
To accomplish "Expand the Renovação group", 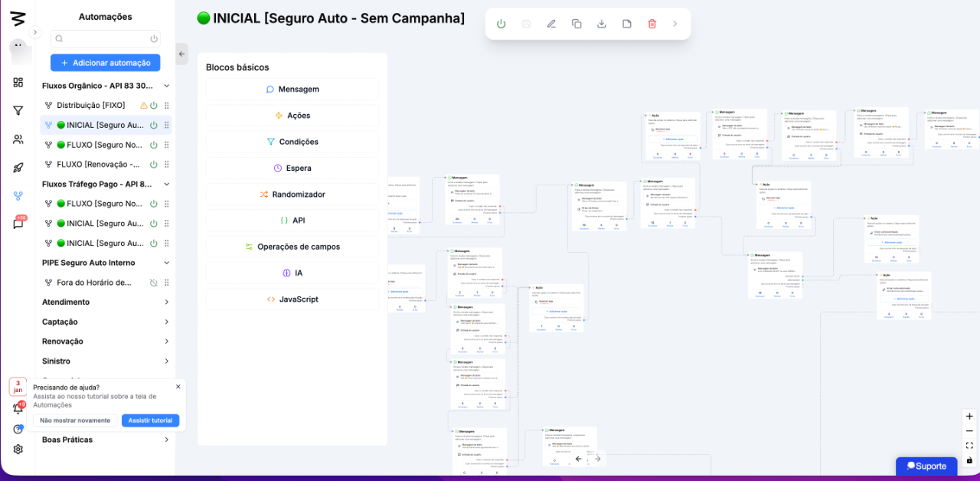I will tap(166, 342).
